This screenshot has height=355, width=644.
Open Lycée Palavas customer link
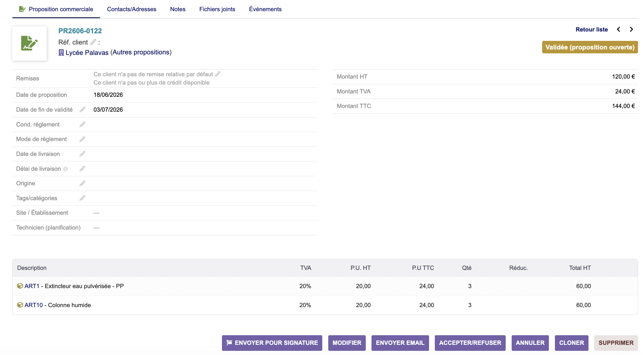coord(87,53)
